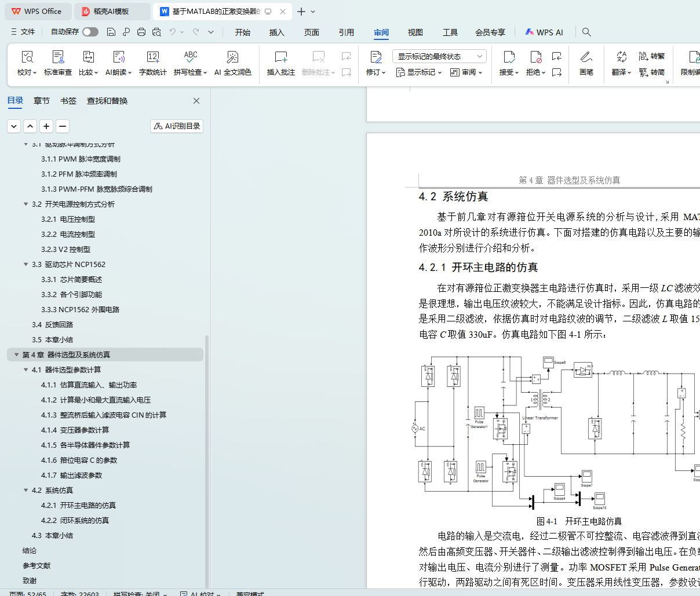Screen dimensions: 700x596
Task: Toggle the 自动保存 autosave switch
Action: click(90, 32)
